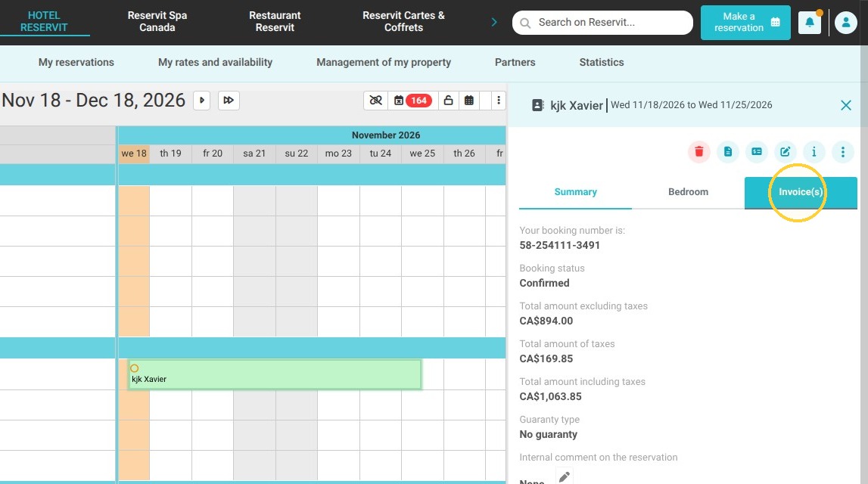Delete the reservation with the red trash icon
This screenshot has height=484, width=868.
699,151
